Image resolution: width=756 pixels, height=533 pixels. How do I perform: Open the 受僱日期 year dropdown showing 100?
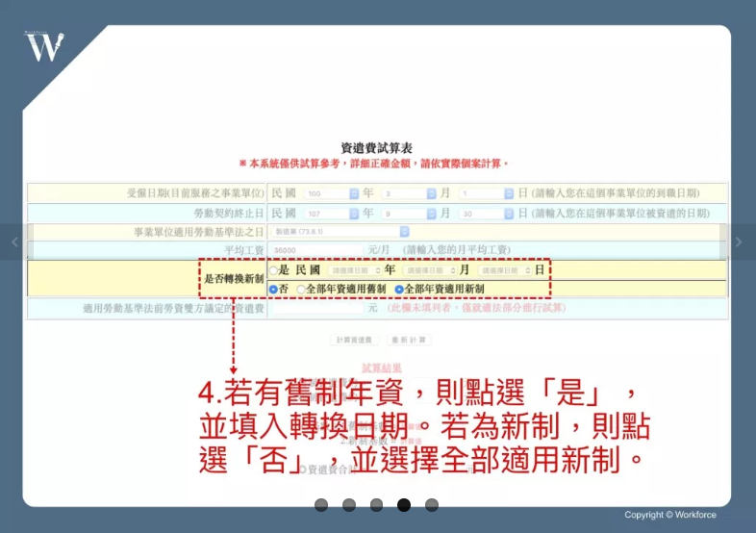(x=332, y=193)
